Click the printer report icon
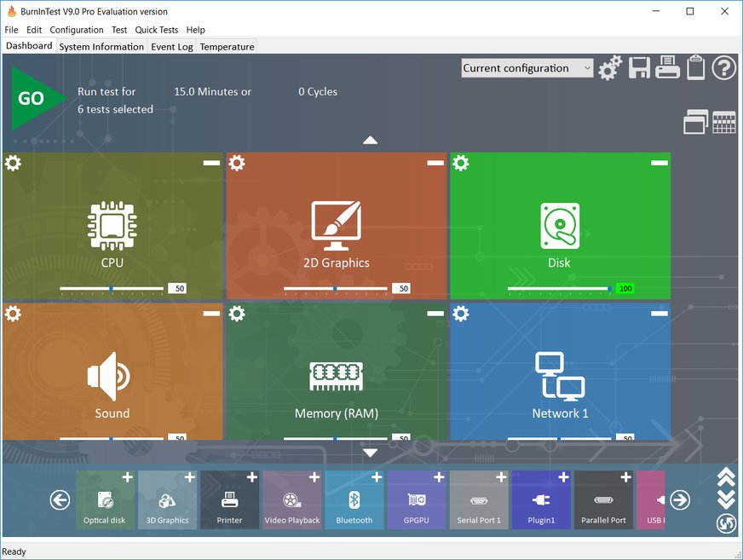The width and height of the screenshot is (743, 560). click(x=668, y=68)
